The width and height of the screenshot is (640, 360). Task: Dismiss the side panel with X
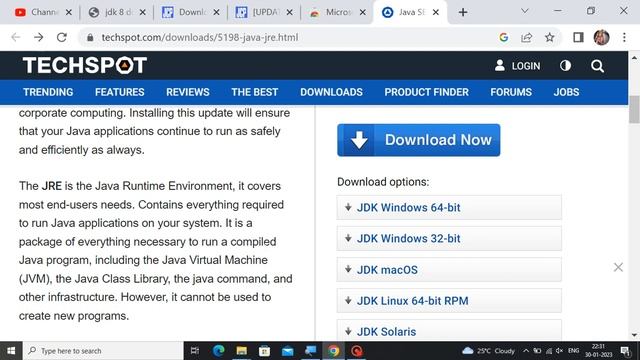coord(618,267)
